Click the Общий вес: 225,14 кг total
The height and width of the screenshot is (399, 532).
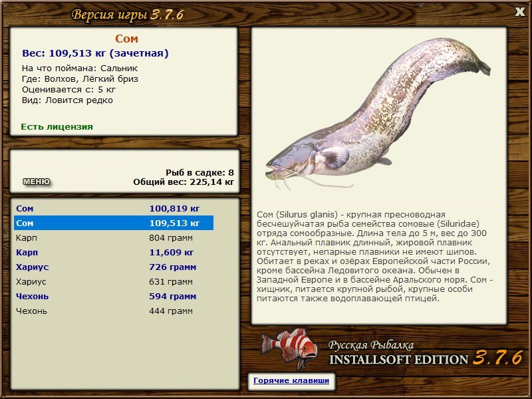(184, 182)
